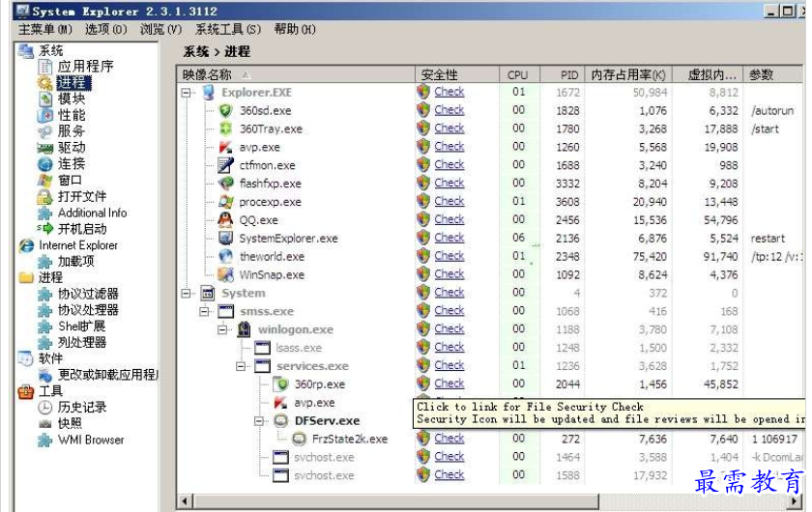Screen dimensions: 812x512
Task: Click Check link for theworld.exe
Action: point(449,256)
